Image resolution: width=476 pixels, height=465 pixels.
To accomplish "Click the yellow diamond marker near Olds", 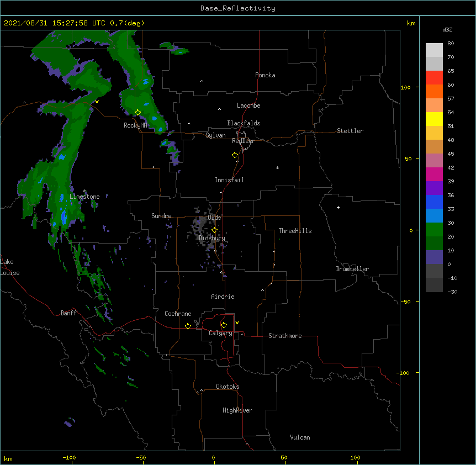I will coord(214,230).
